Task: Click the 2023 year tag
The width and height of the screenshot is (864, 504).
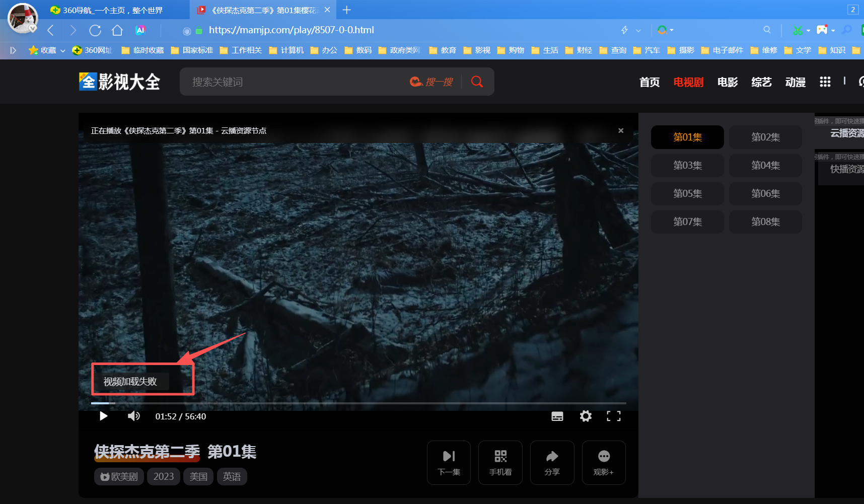Action: 164,476
